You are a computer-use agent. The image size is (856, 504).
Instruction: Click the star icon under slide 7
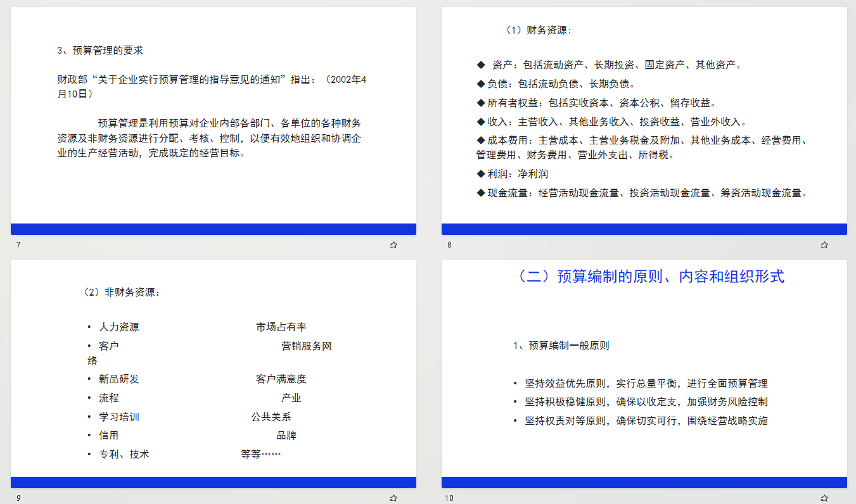(x=393, y=245)
